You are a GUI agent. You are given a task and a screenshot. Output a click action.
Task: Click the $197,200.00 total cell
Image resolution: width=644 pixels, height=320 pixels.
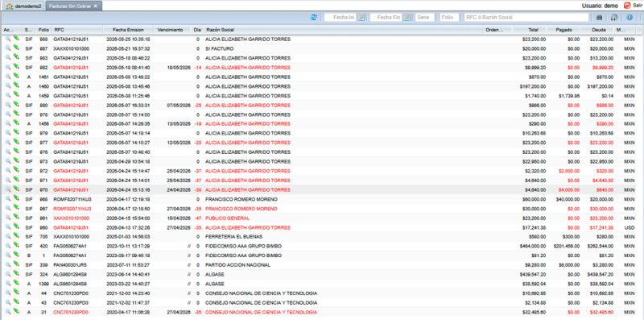533,86
